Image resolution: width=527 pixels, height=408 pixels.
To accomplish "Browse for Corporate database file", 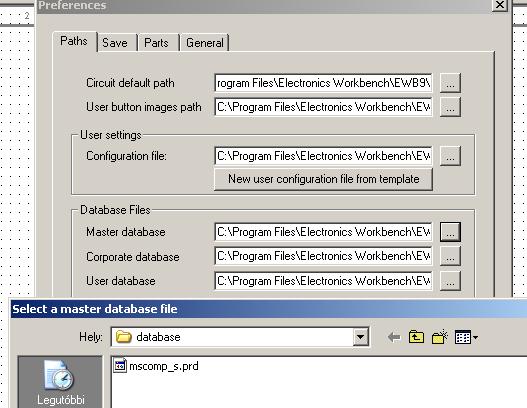I will (x=450, y=256).
